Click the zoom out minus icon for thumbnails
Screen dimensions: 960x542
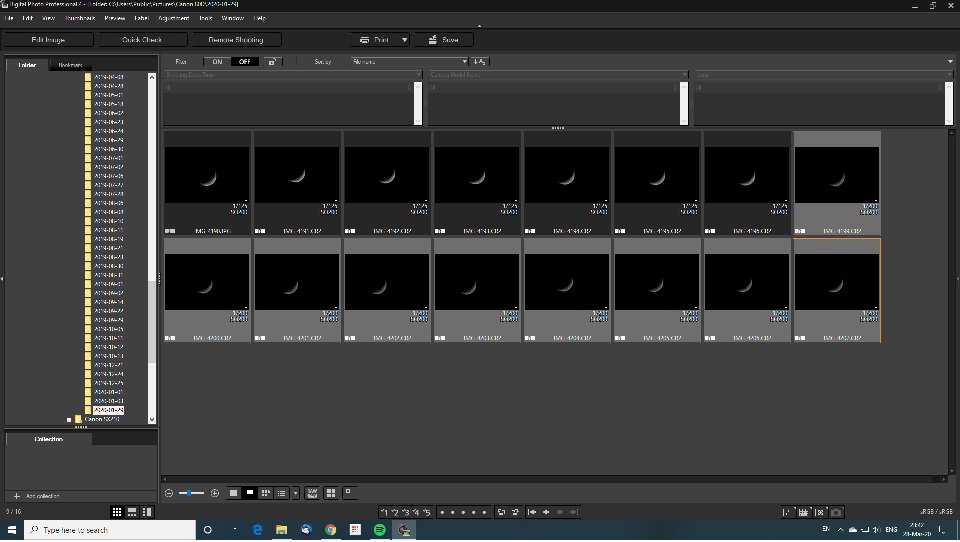[x=169, y=493]
